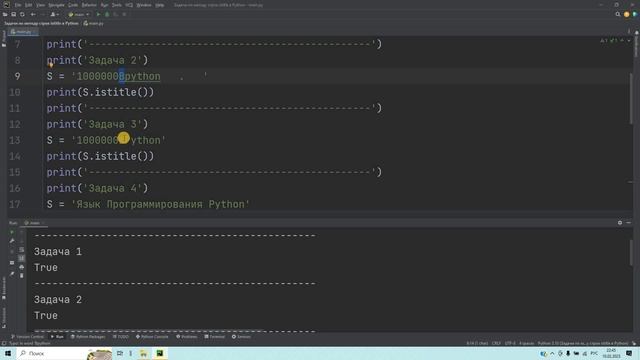Place cursor on line 10 print(S.istitle())
This screenshot has width=640, height=360.
point(100,92)
